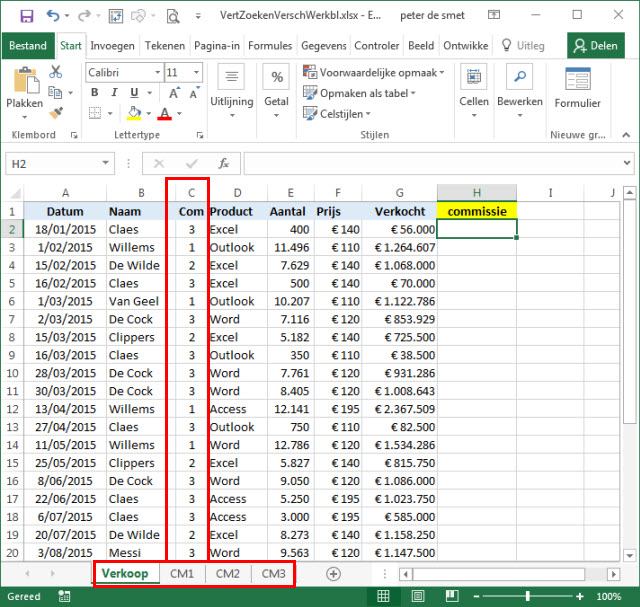Viewport: 640px width, 607px height.
Task: Switch to page break preview in the status bar
Action: tap(452, 596)
